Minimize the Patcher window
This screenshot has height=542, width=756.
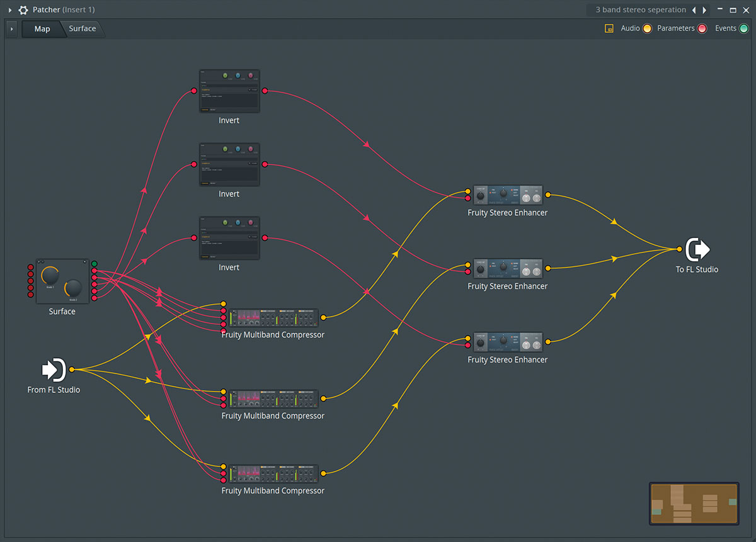(x=721, y=10)
